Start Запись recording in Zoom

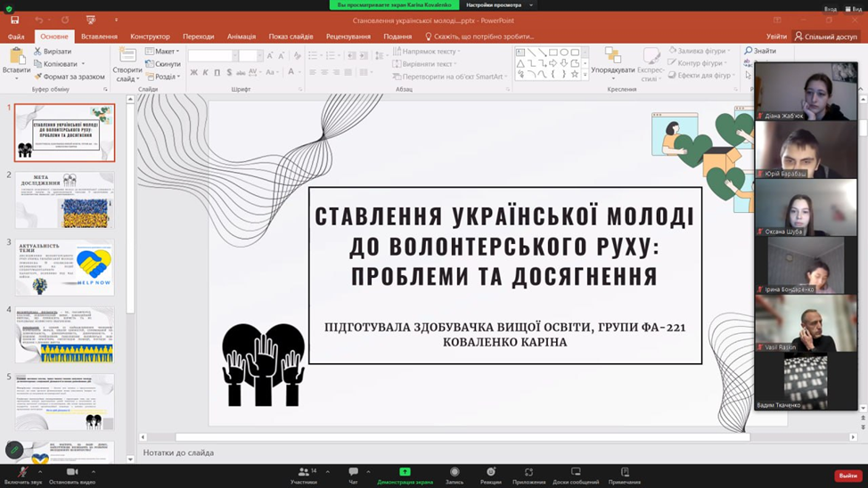[x=454, y=473]
